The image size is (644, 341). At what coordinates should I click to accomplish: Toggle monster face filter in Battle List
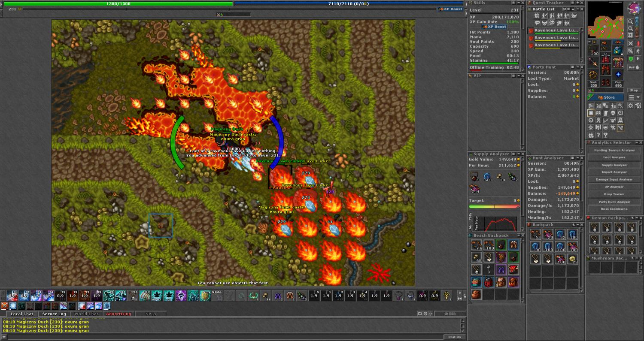point(545,23)
